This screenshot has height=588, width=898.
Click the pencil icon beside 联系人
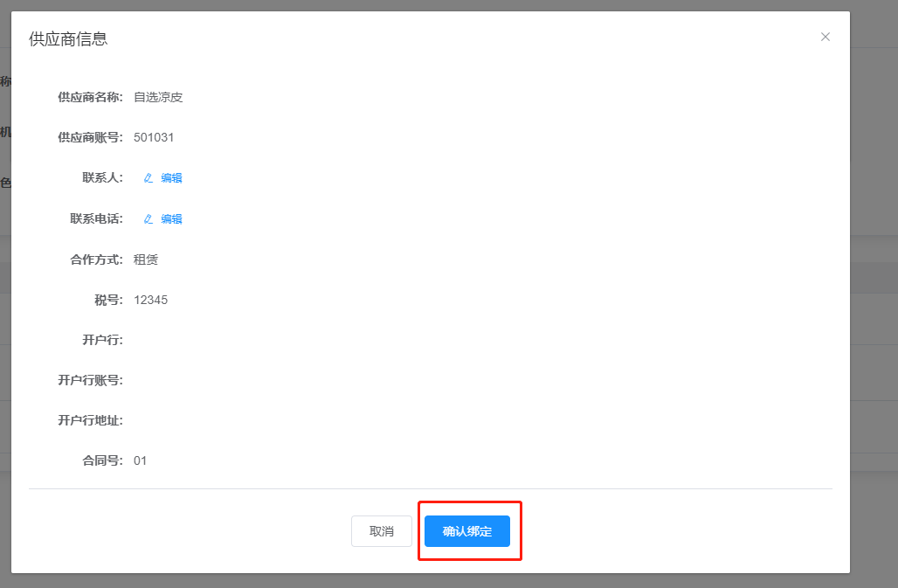149,178
